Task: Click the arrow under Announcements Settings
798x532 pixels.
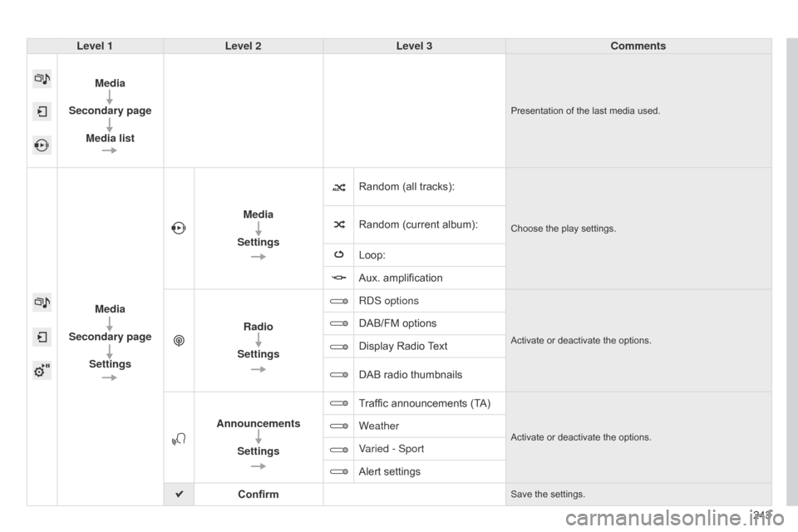Action: click(259, 466)
